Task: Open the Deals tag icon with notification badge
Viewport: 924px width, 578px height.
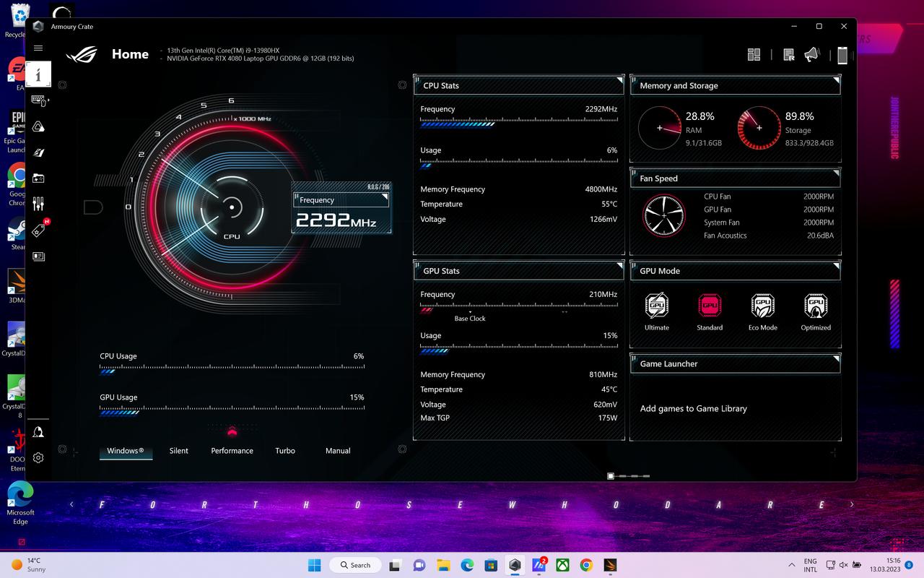Action: [x=38, y=230]
